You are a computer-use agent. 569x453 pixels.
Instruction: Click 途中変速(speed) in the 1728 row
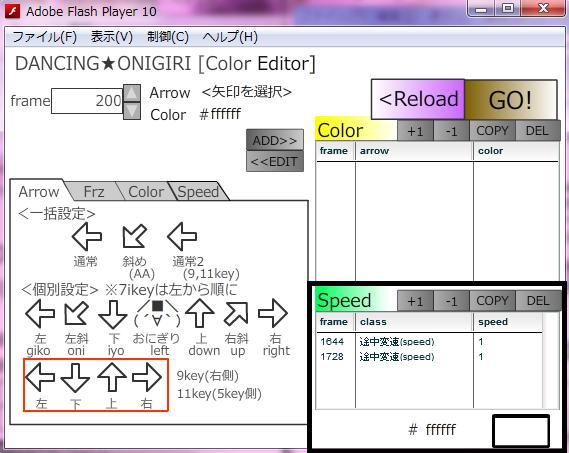[x=397, y=357]
